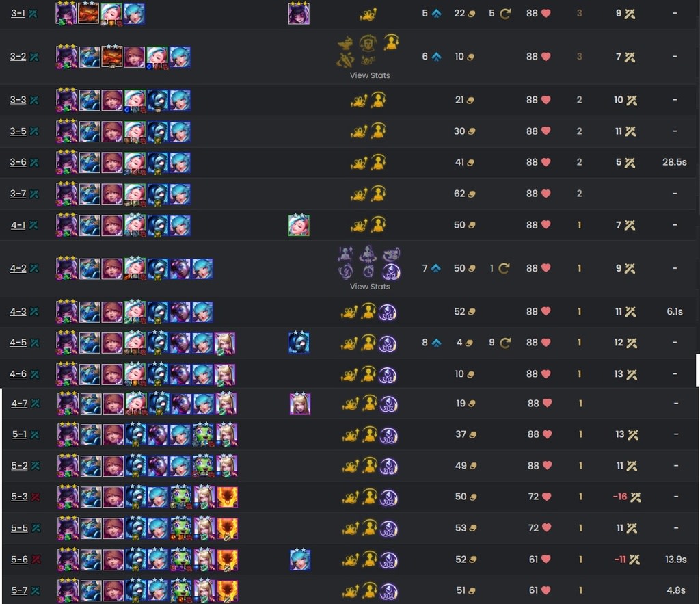Image resolution: width=700 pixels, height=604 pixels.
Task: Open the 5-7 round link
Action: pyautogui.click(x=19, y=590)
